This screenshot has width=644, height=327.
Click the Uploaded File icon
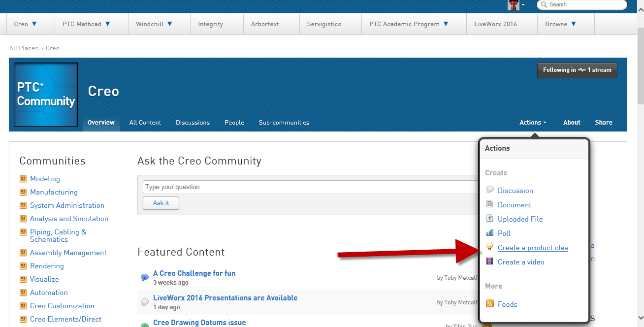point(489,218)
